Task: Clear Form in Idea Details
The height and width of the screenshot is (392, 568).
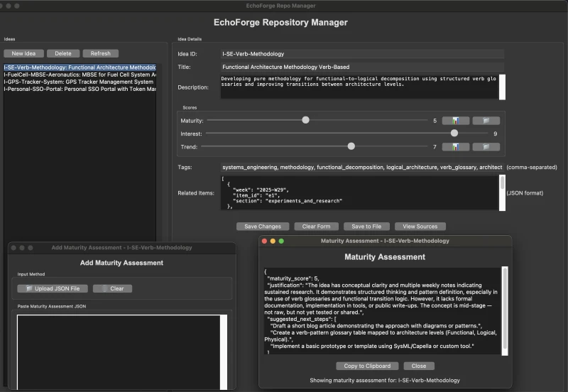Action: coord(316,227)
